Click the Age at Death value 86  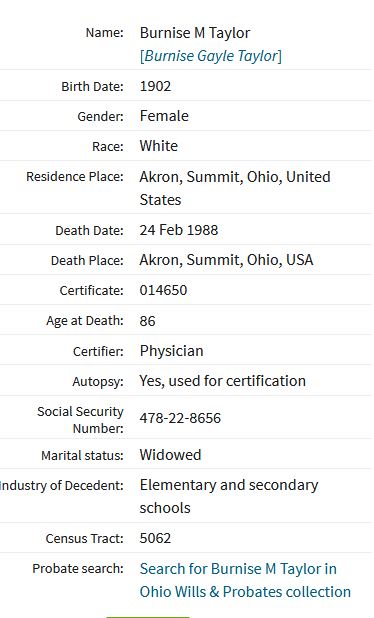coord(147,320)
